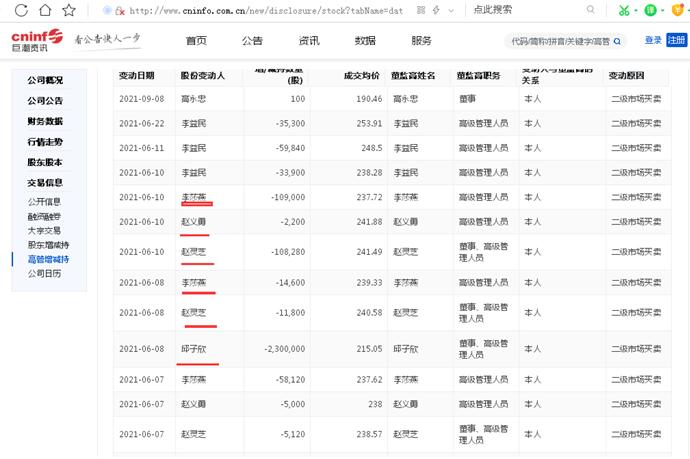690x459 pixels.
Task: Select the 190.46 average price cell
Action: [x=369, y=99]
